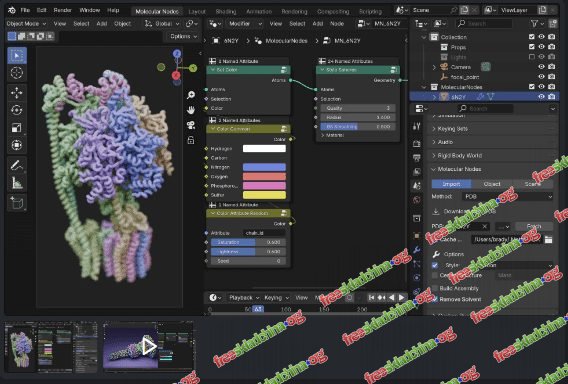Select the Scale tool
This screenshot has width=568, height=384.
coord(17,128)
